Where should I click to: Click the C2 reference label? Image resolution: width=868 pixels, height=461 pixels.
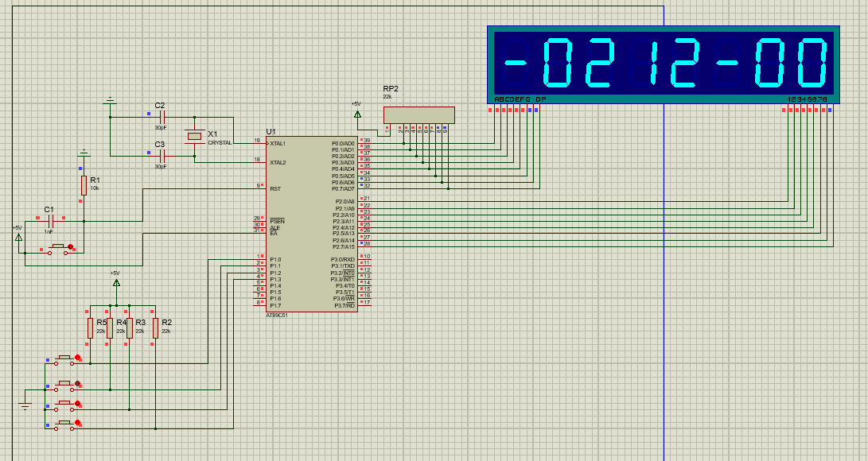(x=159, y=105)
